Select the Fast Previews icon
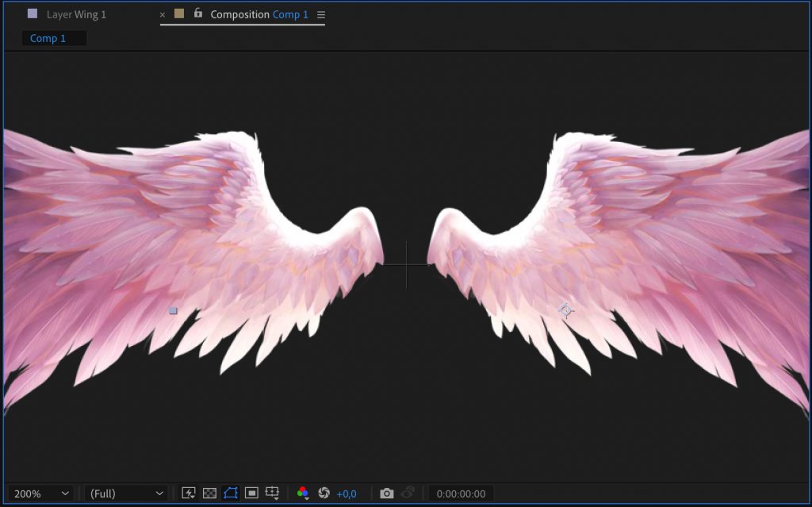 coord(188,493)
